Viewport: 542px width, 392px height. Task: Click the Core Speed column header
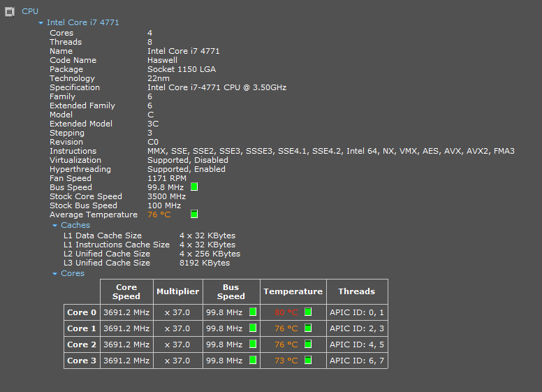(126, 292)
